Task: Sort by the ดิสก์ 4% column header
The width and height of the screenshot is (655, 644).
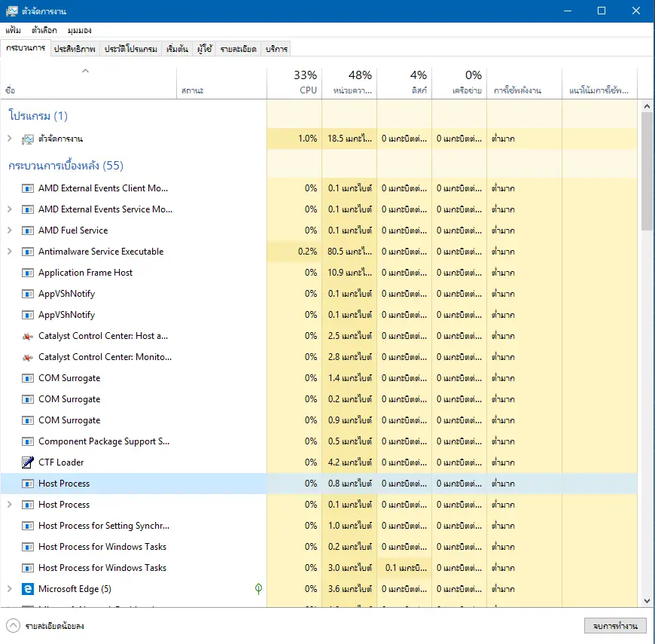Action: coord(404,84)
